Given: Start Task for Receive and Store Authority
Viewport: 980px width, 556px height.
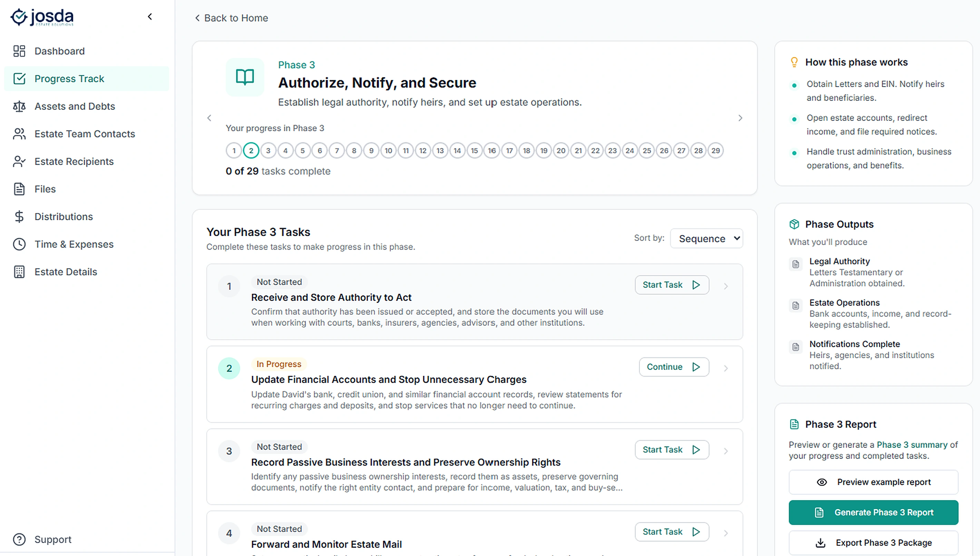Looking at the screenshot, I should click(672, 285).
